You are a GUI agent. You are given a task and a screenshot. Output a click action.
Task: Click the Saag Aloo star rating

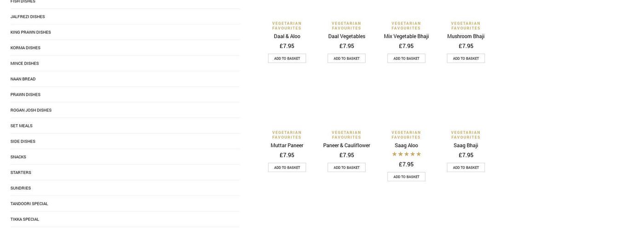coord(406,154)
